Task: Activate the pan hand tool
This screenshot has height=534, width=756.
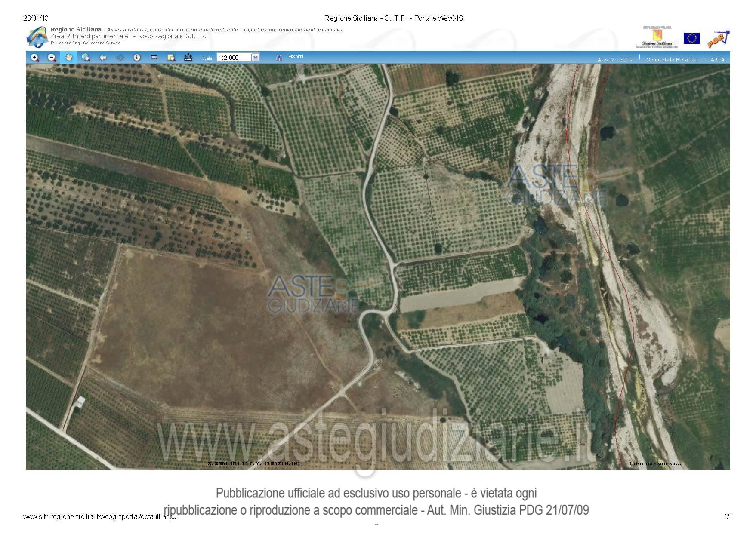Action: click(69, 58)
